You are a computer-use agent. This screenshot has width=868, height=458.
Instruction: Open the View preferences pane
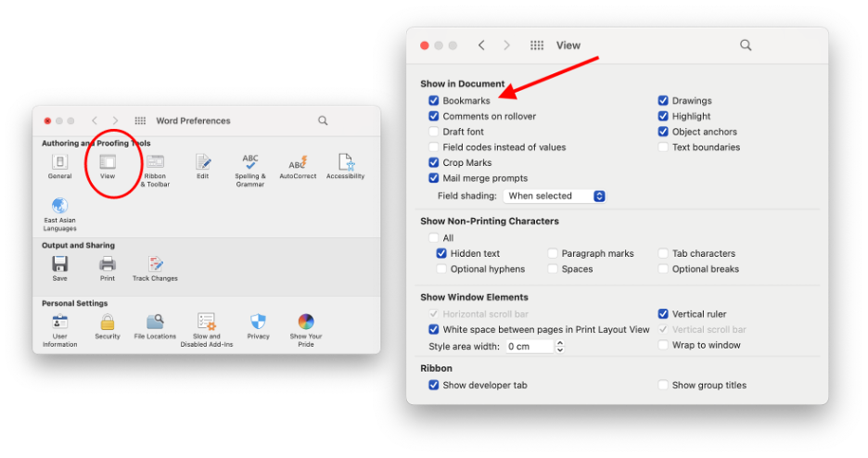[x=108, y=163]
